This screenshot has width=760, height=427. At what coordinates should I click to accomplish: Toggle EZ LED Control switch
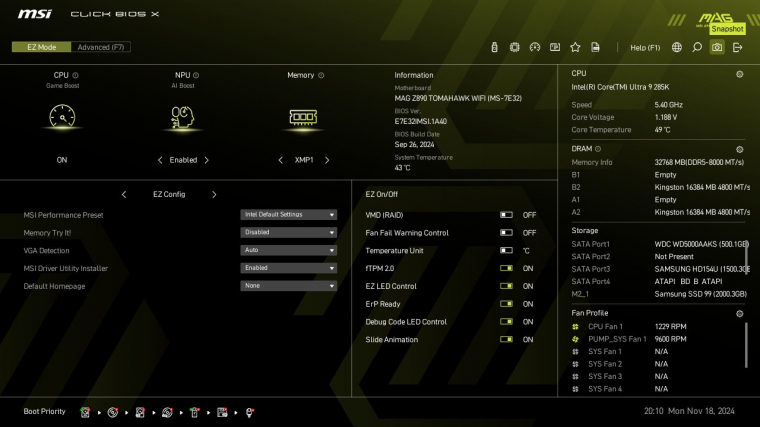pyautogui.click(x=506, y=286)
